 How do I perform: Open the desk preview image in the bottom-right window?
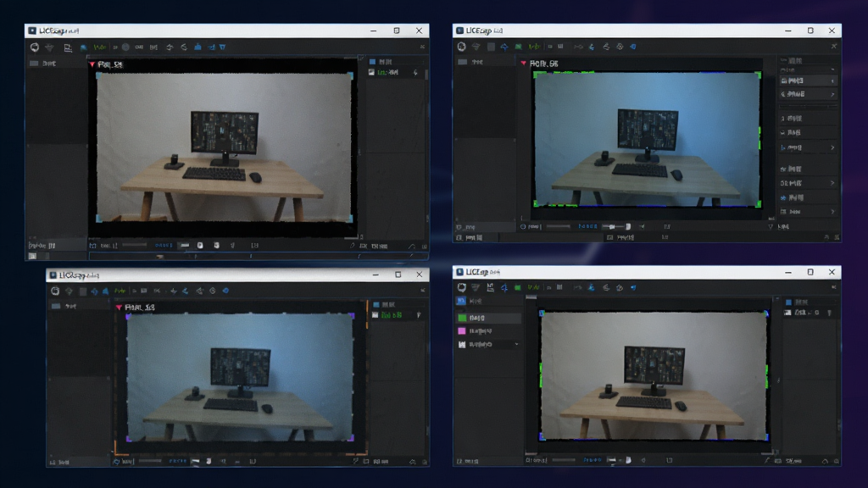pyautogui.click(x=654, y=376)
